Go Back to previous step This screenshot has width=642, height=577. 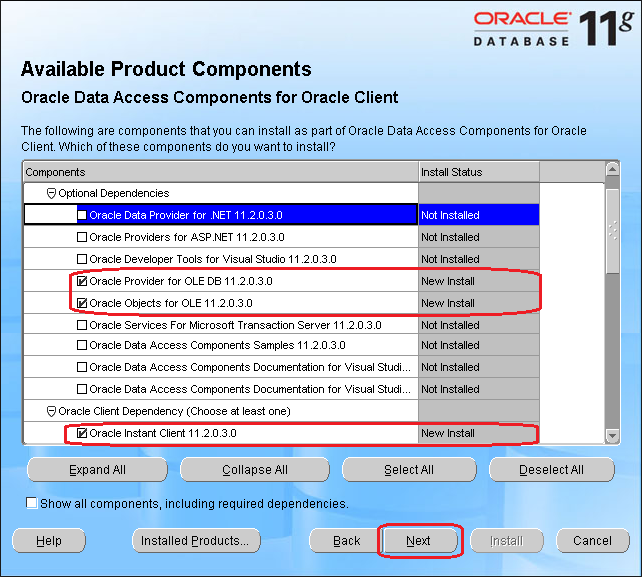(346, 541)
